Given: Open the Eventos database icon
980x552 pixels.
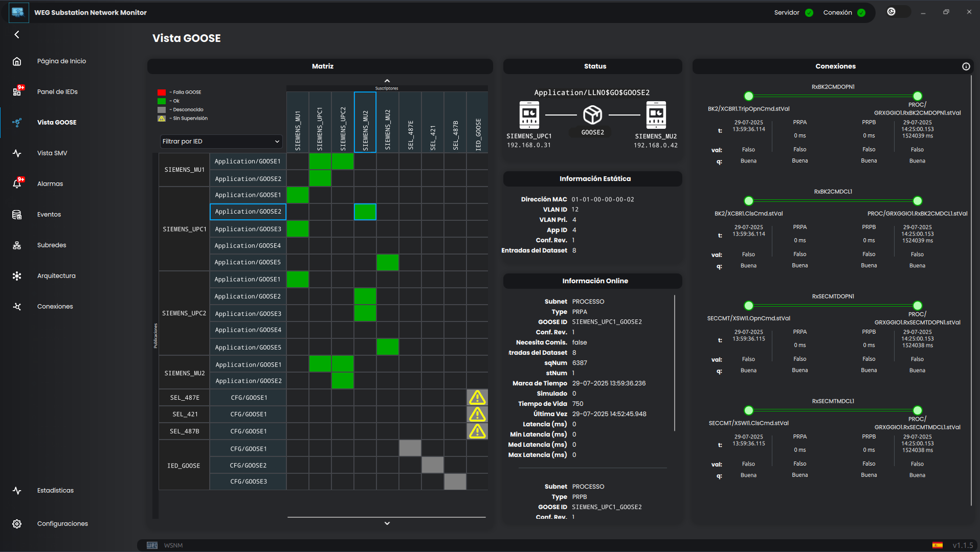Looking at the screenshot, I should [x=17, y=215].
